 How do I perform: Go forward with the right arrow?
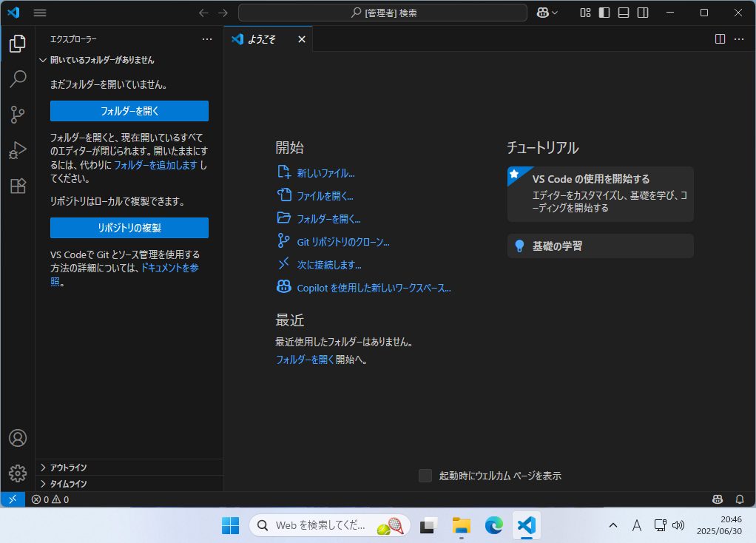click(x=223, y=13)
